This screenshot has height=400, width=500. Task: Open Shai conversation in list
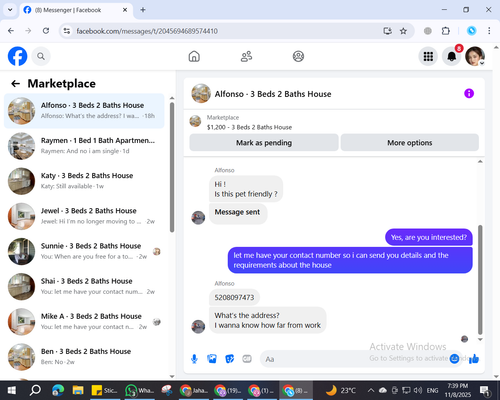(84, 286)
